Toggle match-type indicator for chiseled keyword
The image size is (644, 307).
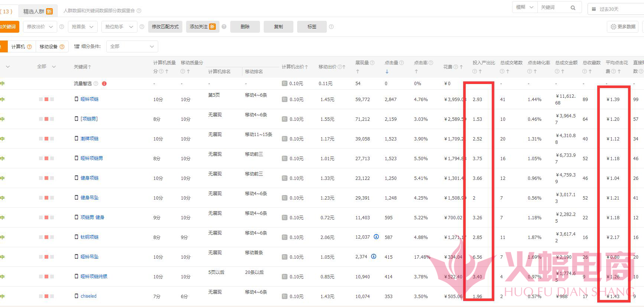(x=46, y=296)
